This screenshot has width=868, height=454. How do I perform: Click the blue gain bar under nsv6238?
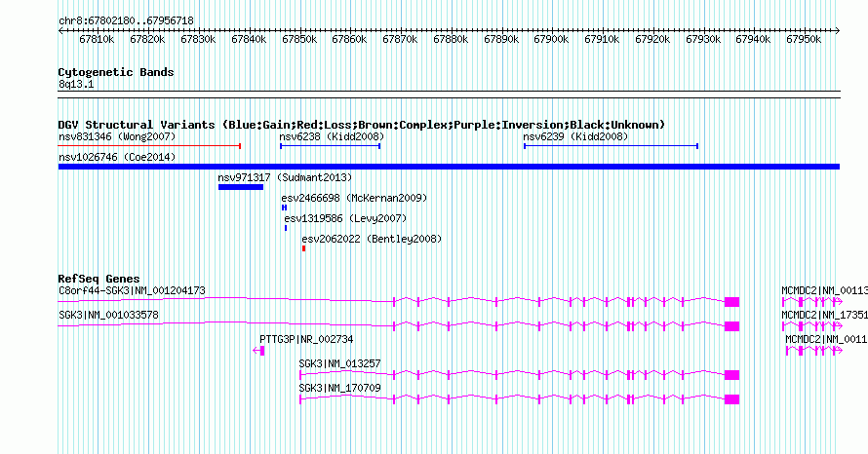331,146
